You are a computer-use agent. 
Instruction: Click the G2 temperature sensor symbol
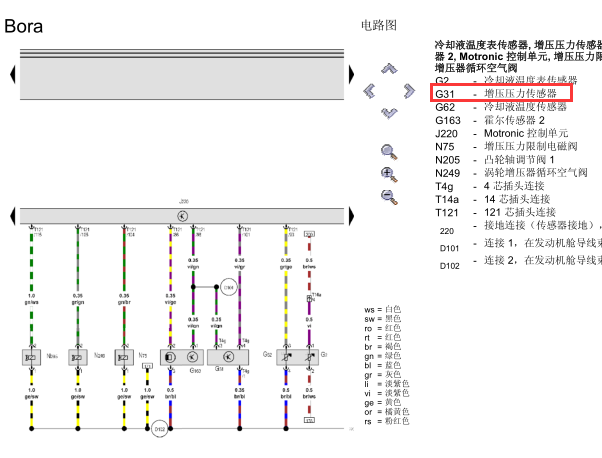coord(309,357)
